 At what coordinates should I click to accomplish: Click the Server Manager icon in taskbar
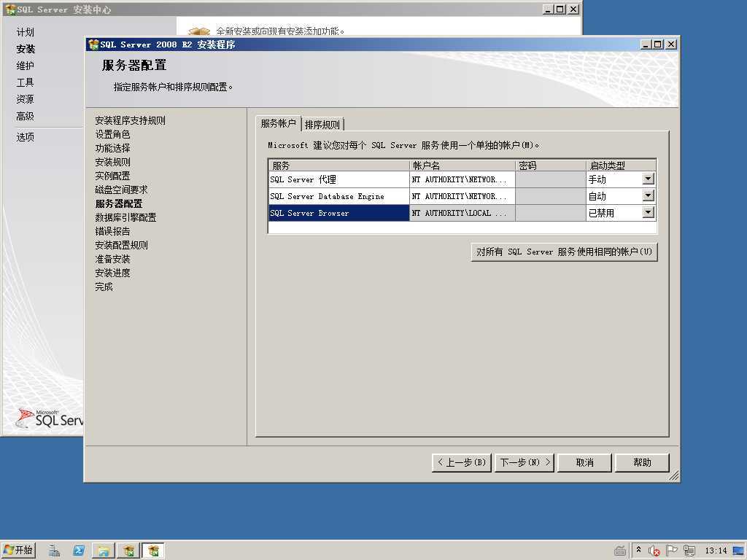pos(54,551)
